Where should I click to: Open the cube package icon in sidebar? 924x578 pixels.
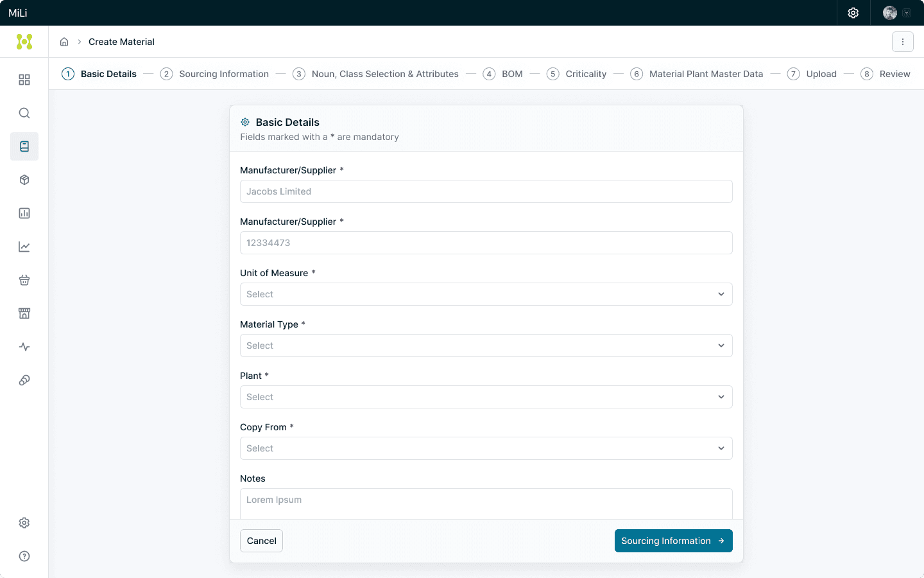[x=24, y=180]
